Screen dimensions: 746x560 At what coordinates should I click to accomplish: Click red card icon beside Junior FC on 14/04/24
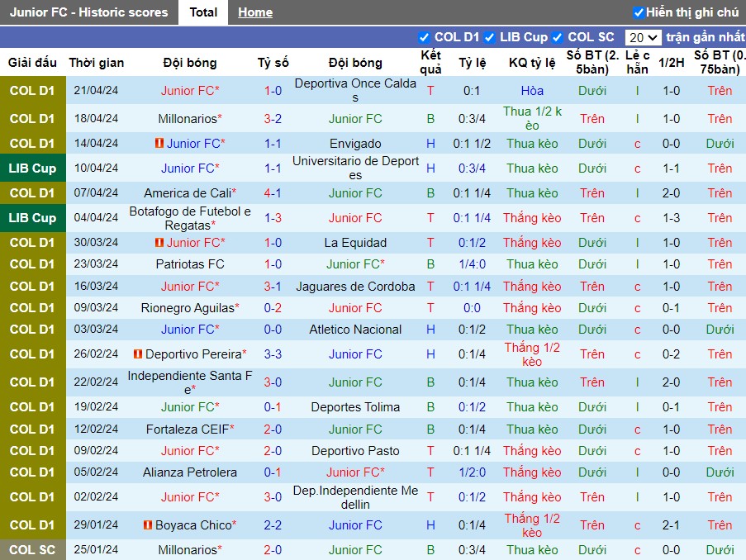[159, 143]
